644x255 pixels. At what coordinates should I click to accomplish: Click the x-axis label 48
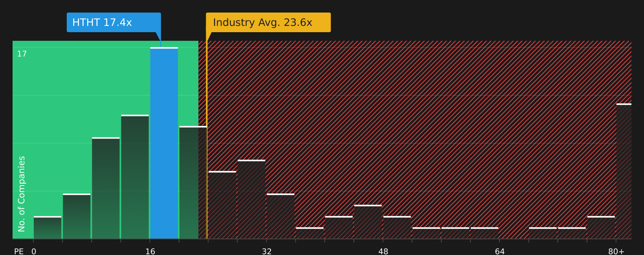pos(383,251)
